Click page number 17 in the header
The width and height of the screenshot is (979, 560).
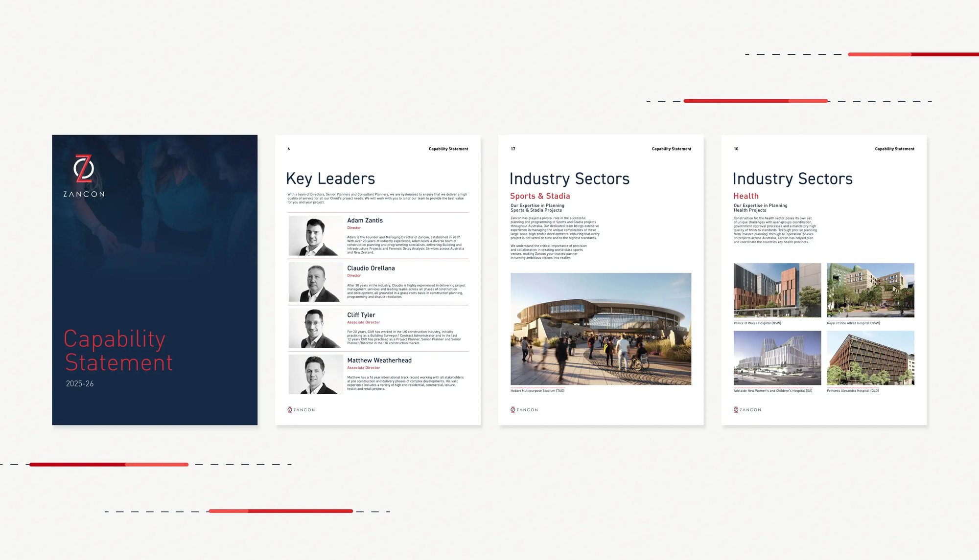513,149
